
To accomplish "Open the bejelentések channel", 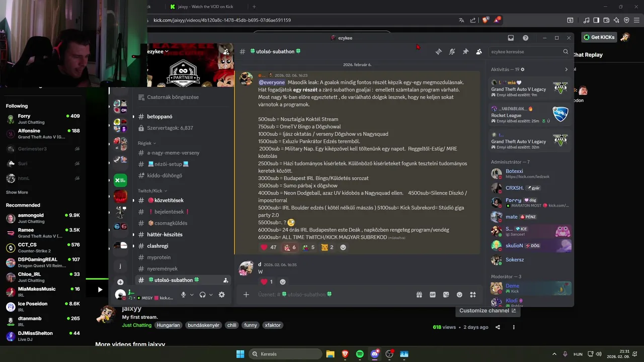I will (182, 212).
